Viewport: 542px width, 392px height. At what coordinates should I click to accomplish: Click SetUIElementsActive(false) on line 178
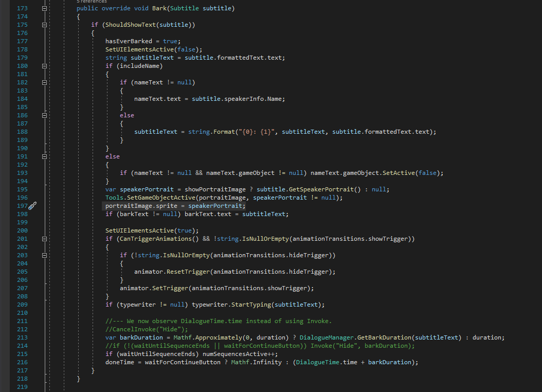click(152, 49)
